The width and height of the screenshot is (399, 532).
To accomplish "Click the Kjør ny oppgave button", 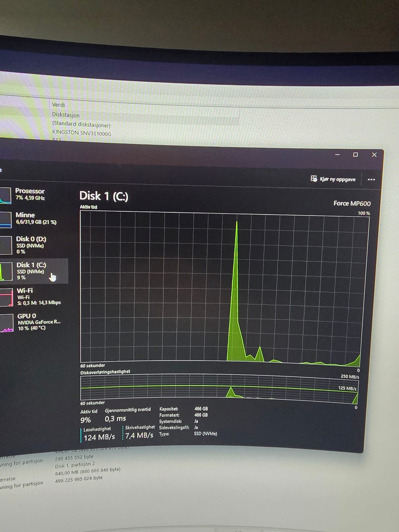I will point(333,179).
